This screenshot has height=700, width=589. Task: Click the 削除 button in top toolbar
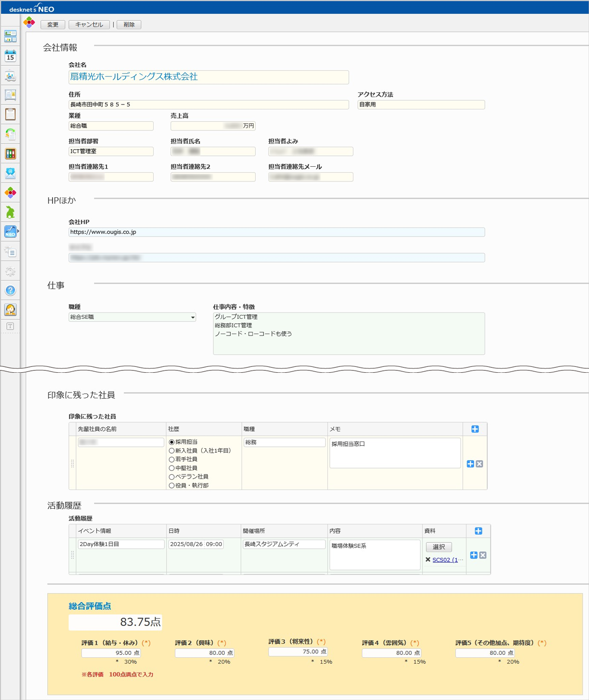coord(129,25)
